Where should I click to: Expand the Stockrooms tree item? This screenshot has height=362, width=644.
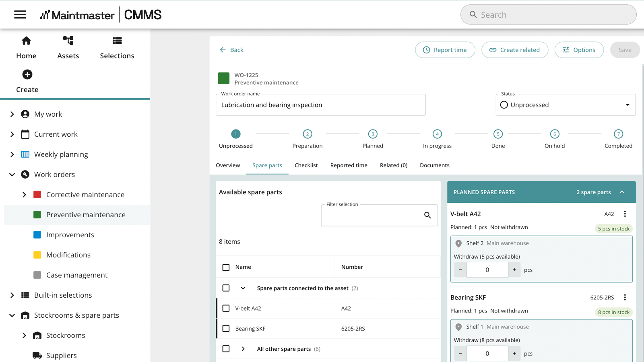24,335
